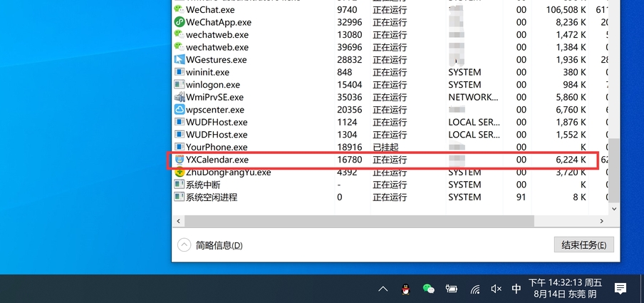Open the notification action center
Screen dimensions: 644x303
[620, 288]
